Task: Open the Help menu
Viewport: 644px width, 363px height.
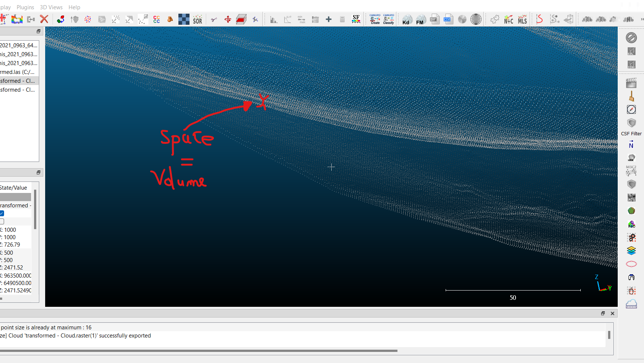Action: [74, 7]
